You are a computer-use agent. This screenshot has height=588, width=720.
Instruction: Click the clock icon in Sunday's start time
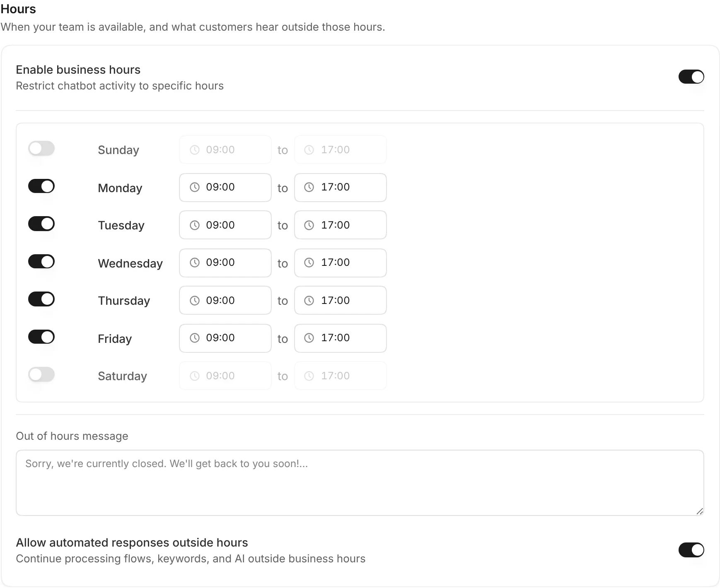195,149
